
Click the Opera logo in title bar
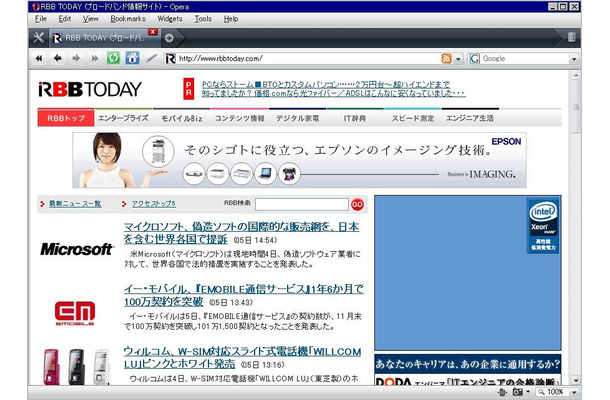pos(36,7)
